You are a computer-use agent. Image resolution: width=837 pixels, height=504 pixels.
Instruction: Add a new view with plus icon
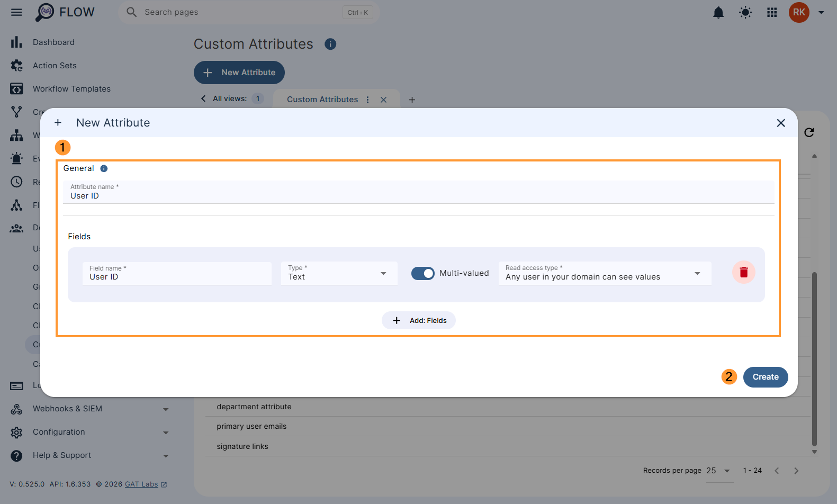coord(412,100)
